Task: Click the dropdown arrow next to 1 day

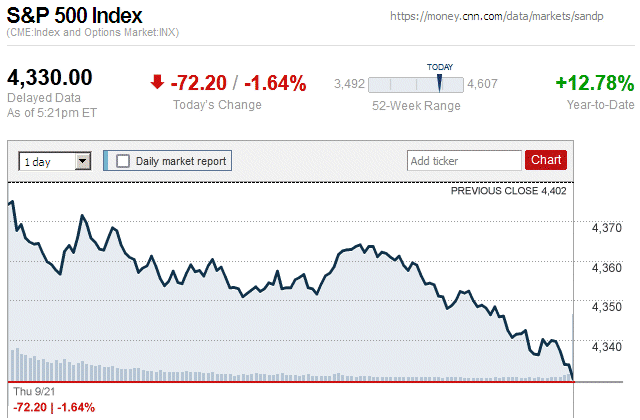Action: pos(83,160)
